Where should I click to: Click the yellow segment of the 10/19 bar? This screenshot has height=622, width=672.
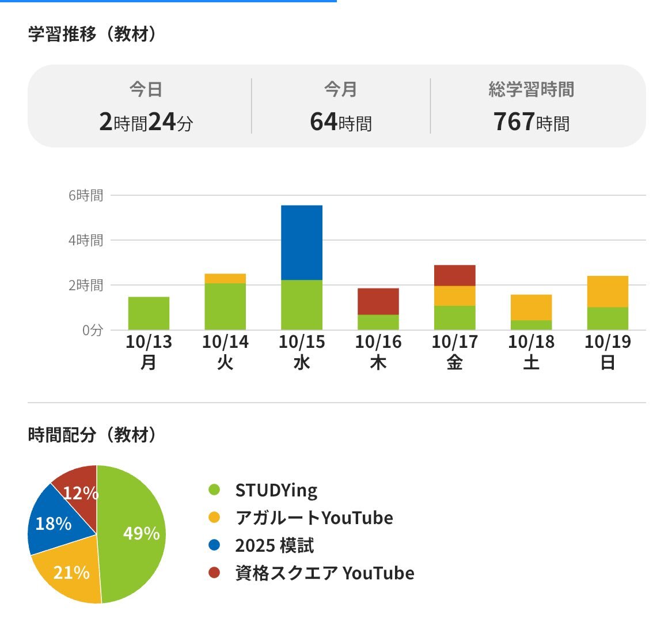point(608,291)
